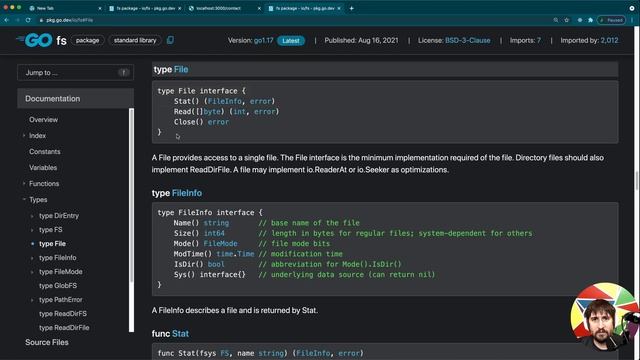640x360 pixels.
Task: Expand the Index sidebar item
Action: [x=24, y=136]
